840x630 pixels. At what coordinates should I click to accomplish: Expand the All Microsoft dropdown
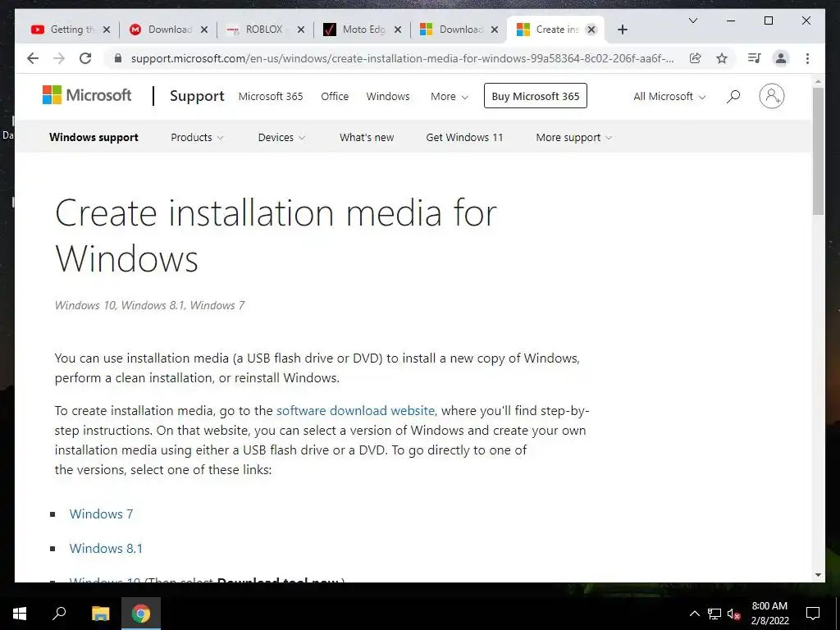[669, 97]
